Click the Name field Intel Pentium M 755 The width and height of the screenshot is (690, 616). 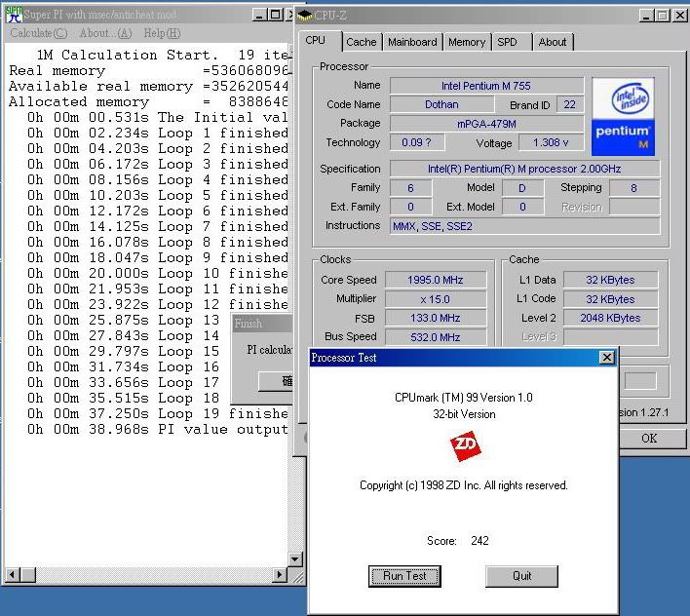[486, 86]
